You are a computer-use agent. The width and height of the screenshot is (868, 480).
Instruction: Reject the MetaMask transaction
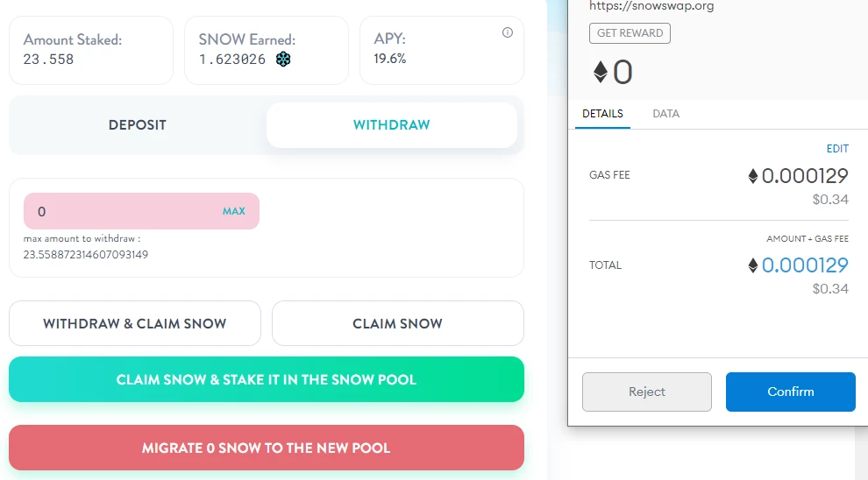[646, 392]
